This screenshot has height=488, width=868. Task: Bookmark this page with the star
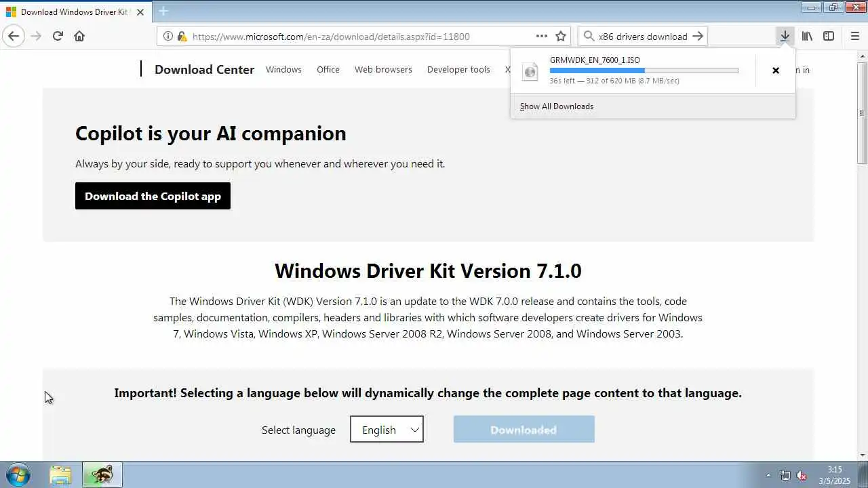pos(561,37)
